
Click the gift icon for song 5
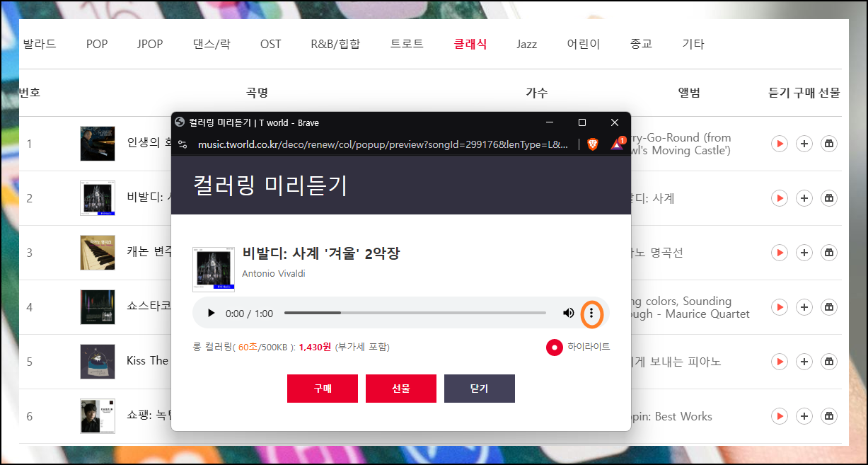829,362
